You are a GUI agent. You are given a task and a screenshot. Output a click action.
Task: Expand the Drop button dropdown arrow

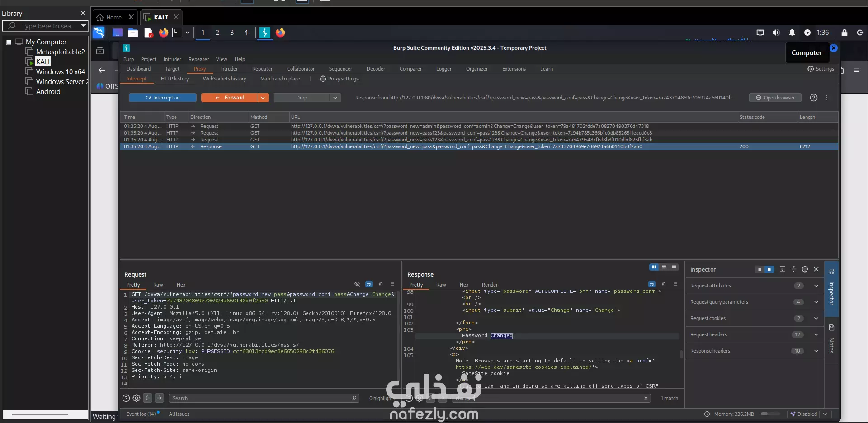(x=335, y=98)
